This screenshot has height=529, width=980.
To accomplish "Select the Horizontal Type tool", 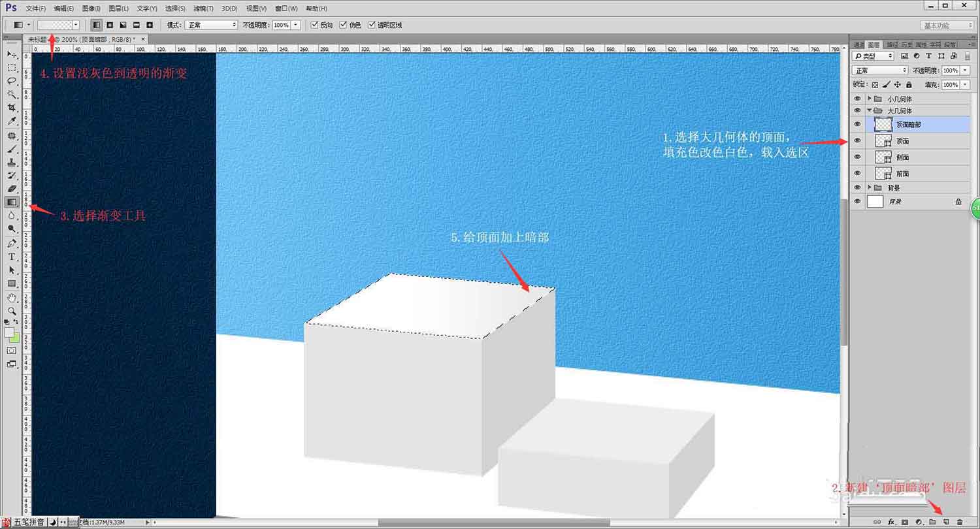I will click(10, 256).
